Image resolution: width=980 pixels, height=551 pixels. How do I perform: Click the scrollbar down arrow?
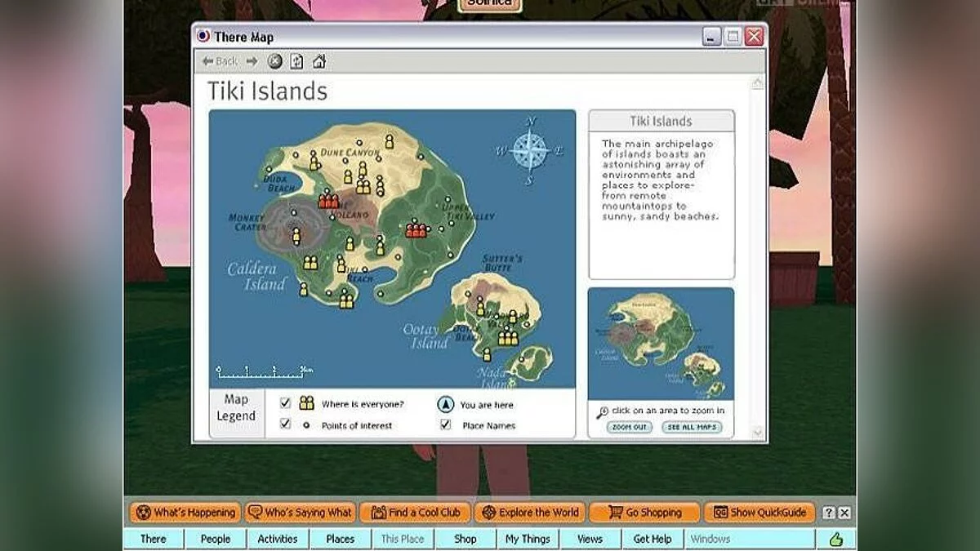tap(757, 433)
